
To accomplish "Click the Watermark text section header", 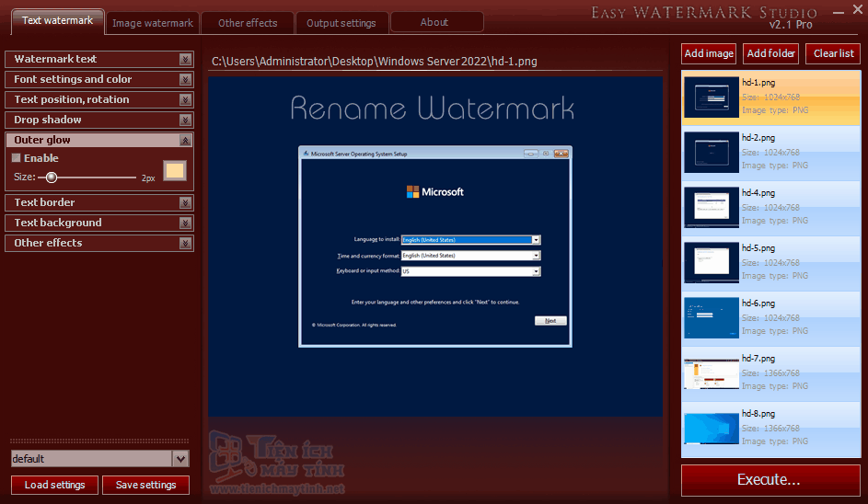I will (99, 59).
